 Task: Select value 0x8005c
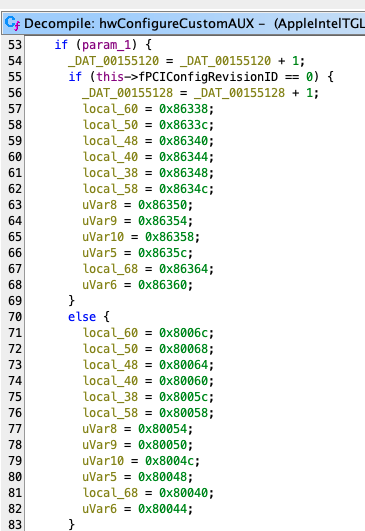coord(183,397)
